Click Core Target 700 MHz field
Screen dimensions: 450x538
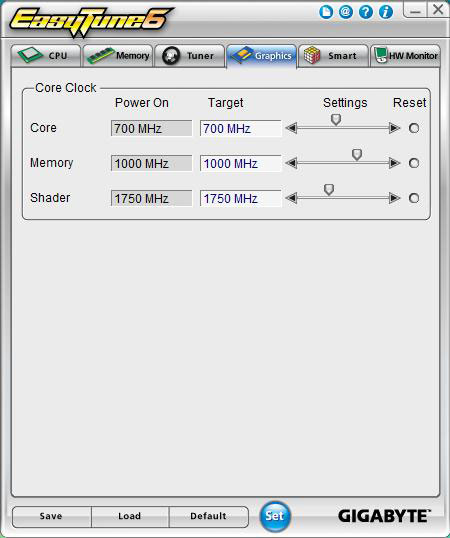point(240,128)
